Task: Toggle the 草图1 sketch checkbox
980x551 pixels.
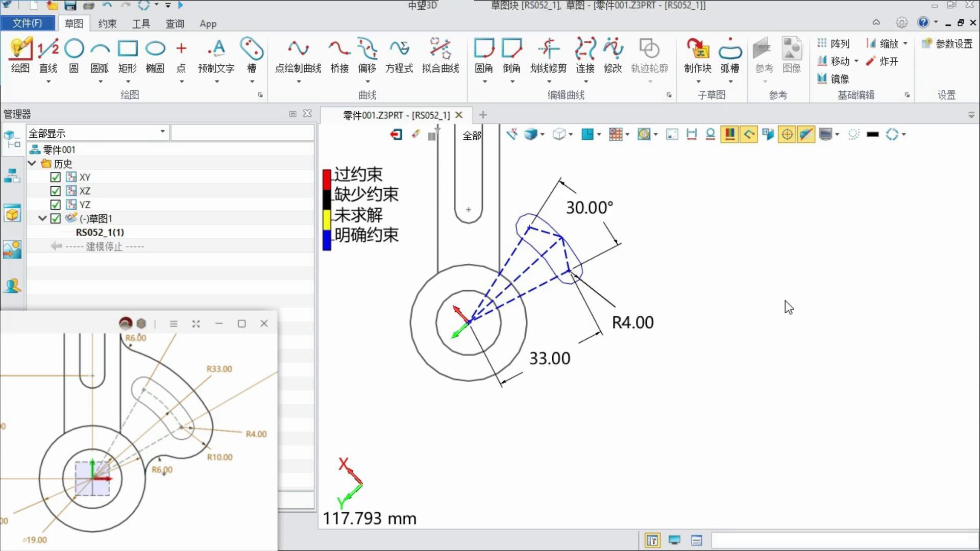Action: pyautogui.click(x=56, y=218)
